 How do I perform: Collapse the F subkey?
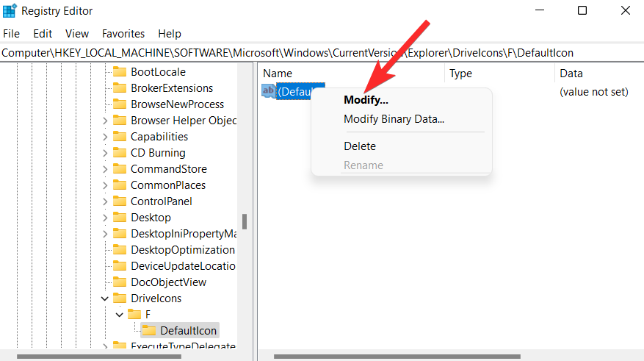click(120, 315)
